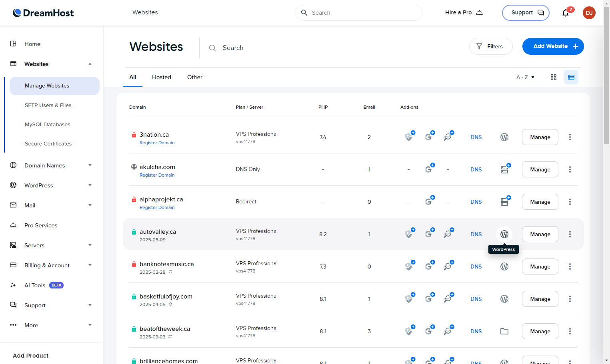
Task: Open Manage Websites in sidebar
Action: click(x=54, y=86)
